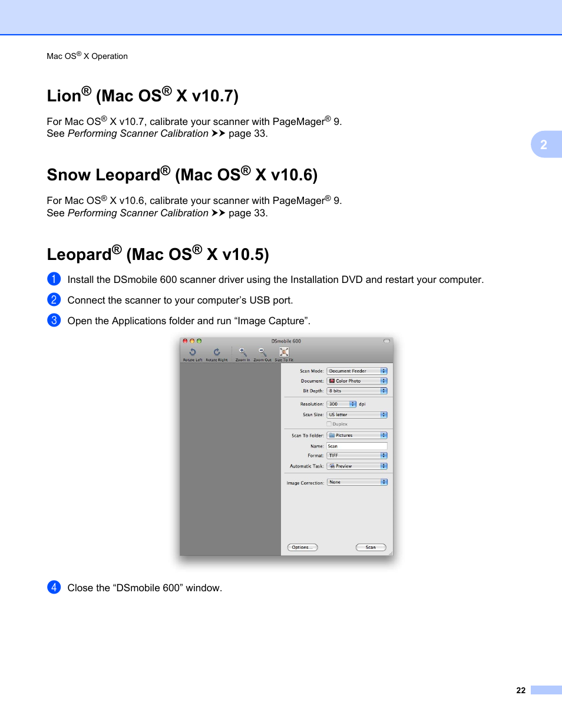
Task: Click the Rotate Right toolbar icon
Action: coord(217,352)
